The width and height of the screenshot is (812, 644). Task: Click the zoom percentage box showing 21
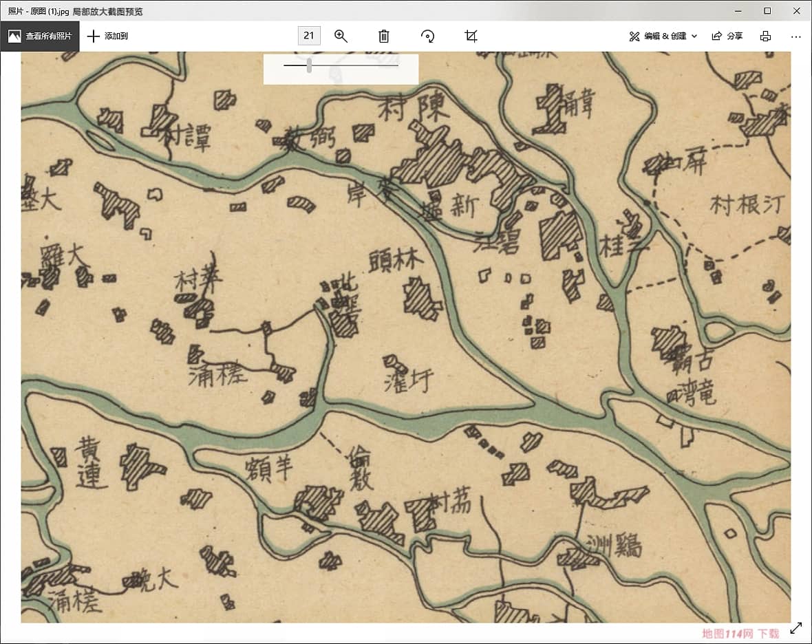click(309, 36)
